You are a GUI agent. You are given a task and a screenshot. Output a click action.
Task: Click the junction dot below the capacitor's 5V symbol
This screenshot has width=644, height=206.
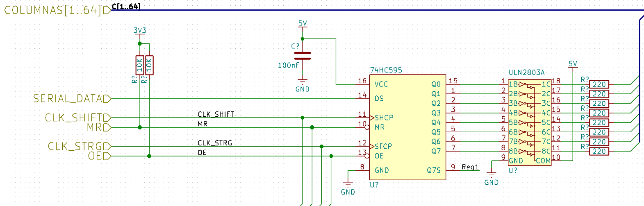(x=303, y=39)
